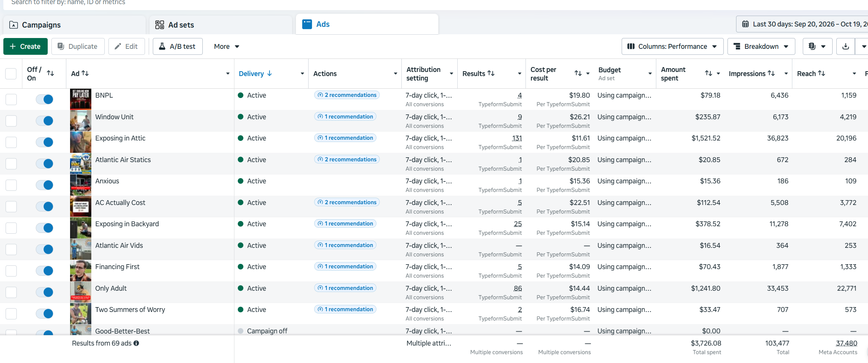The width and height of the screenshot is (868, 363).
Task: Click the calendar icon in date range
Action: point(745,24)
